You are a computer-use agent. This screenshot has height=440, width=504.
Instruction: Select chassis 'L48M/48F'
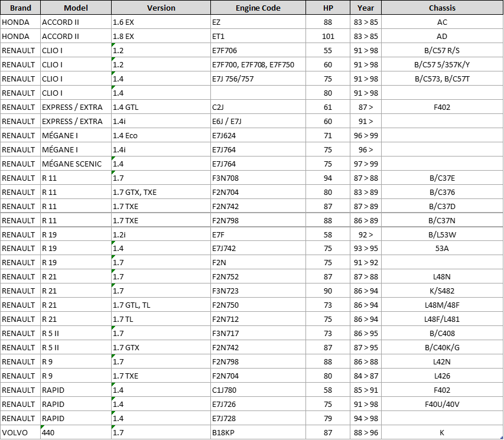443,305
